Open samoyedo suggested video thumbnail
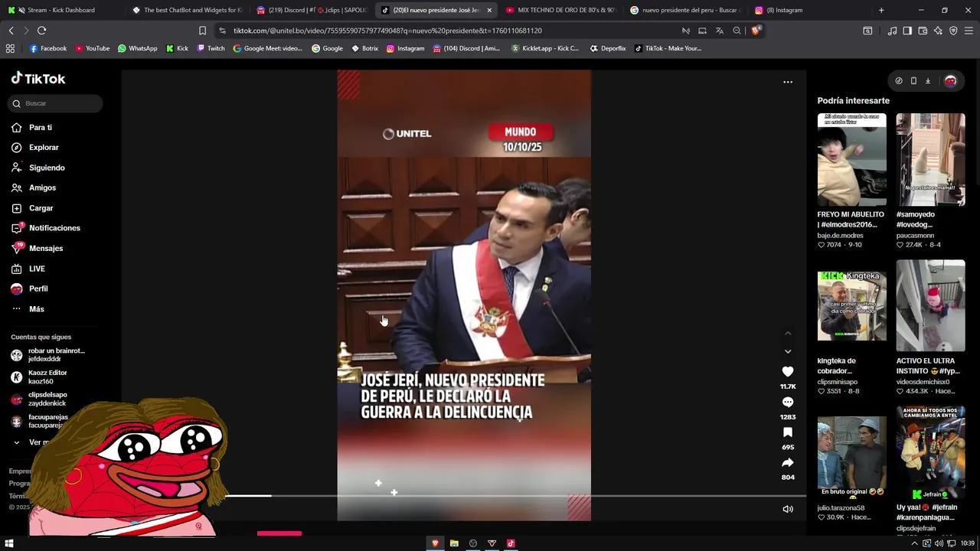 930,160
